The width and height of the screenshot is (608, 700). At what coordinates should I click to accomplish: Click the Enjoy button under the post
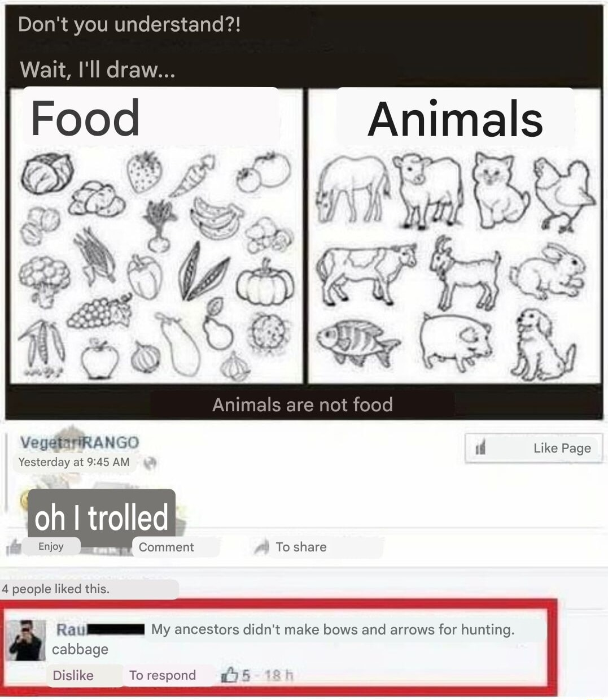(51, 546)
